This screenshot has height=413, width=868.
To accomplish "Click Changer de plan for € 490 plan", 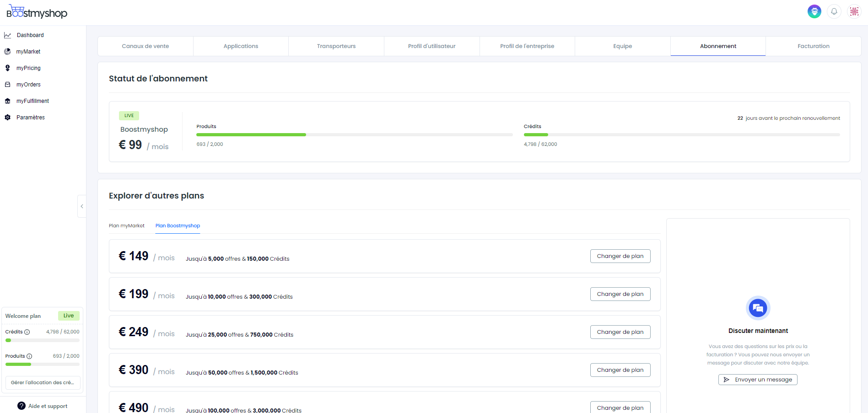I will pos(620,407).
